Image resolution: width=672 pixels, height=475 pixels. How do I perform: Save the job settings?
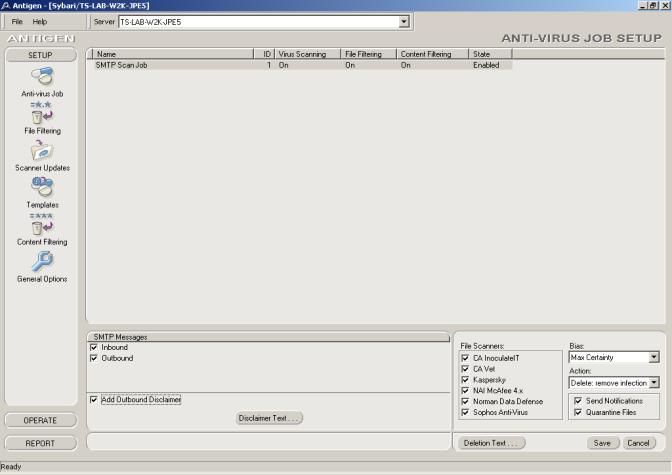pyautogui.click(x=603, y=443)
